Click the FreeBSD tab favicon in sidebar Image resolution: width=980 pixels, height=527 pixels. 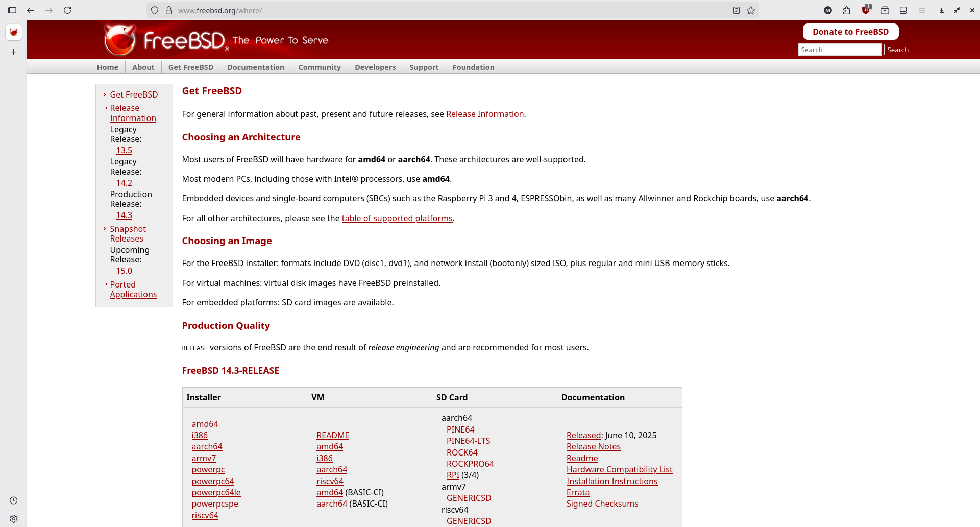(x=14, y=32)
